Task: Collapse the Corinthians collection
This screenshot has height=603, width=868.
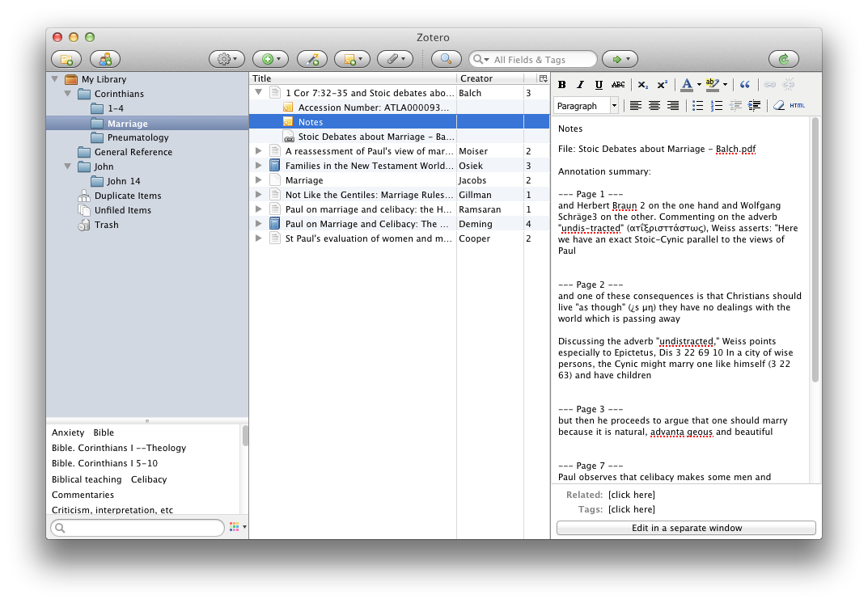Action: coord(69,94)
